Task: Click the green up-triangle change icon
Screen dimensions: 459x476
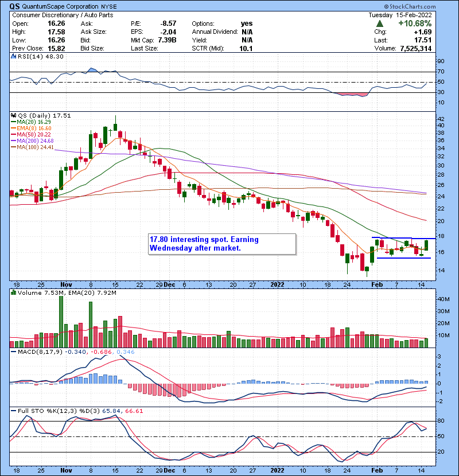Action: coord(379,24)
